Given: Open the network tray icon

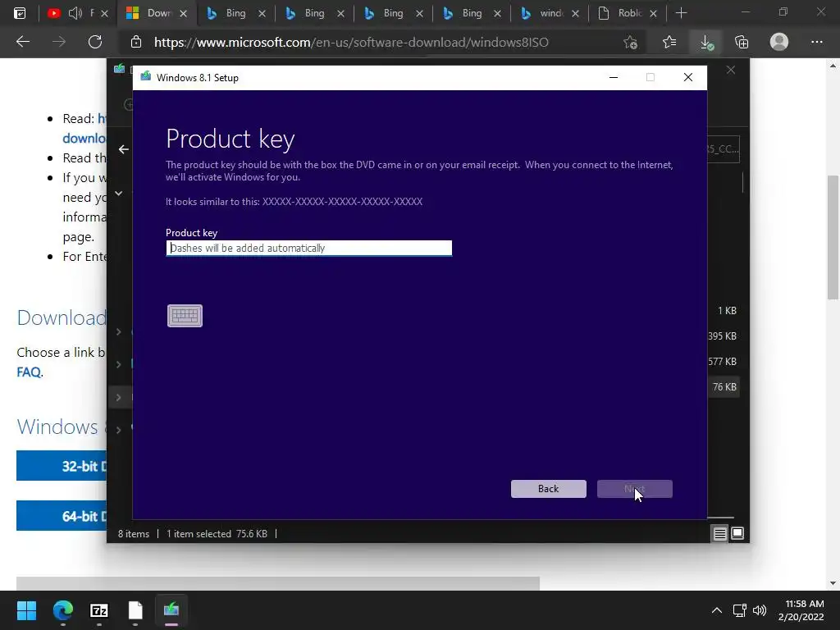Looking at the screenshot, I should [740, 610].
